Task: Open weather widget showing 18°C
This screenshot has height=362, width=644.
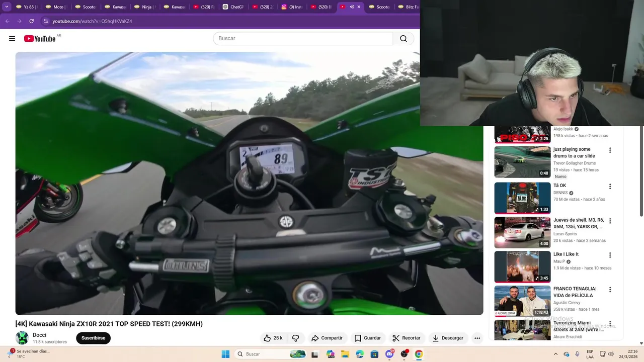Action: (x=29, y=354)
